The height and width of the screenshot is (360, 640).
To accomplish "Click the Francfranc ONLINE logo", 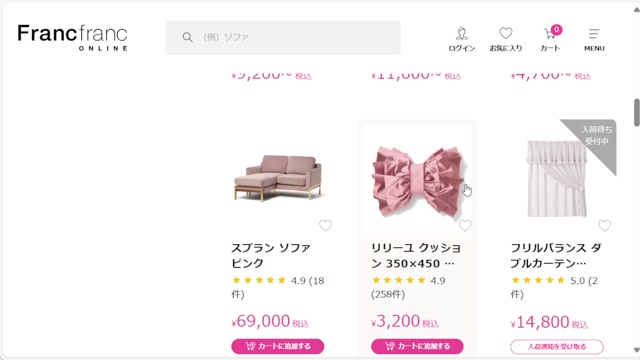I will (72, 38).
